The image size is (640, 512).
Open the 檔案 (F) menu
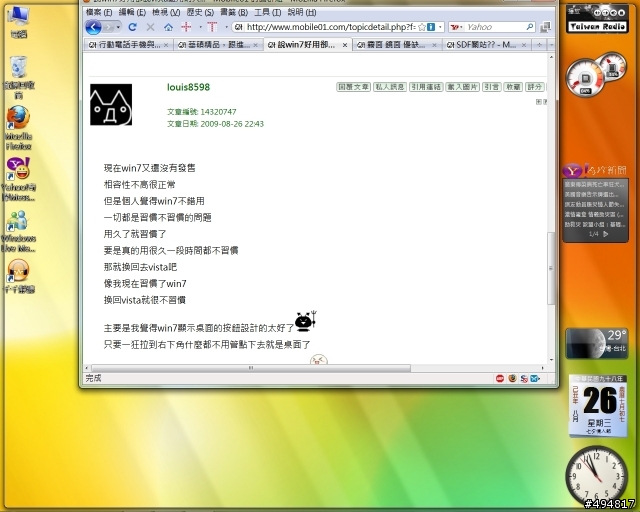point(99,13)
